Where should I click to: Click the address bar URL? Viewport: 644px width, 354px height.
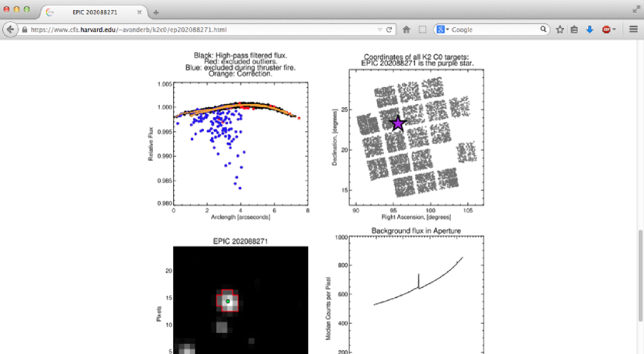point(129,29)
